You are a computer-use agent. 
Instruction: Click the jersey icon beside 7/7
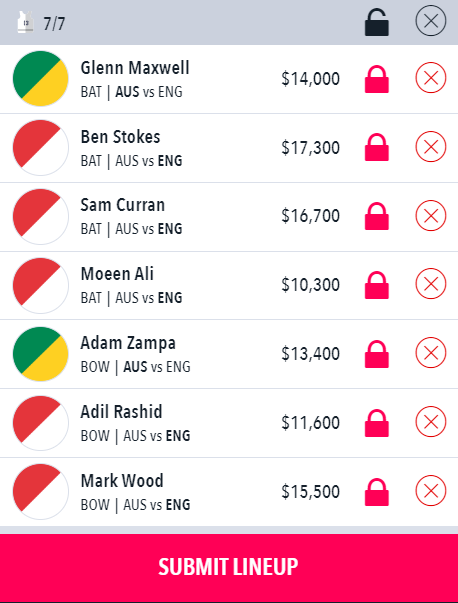pyautogui.click(x=26, y=22)
